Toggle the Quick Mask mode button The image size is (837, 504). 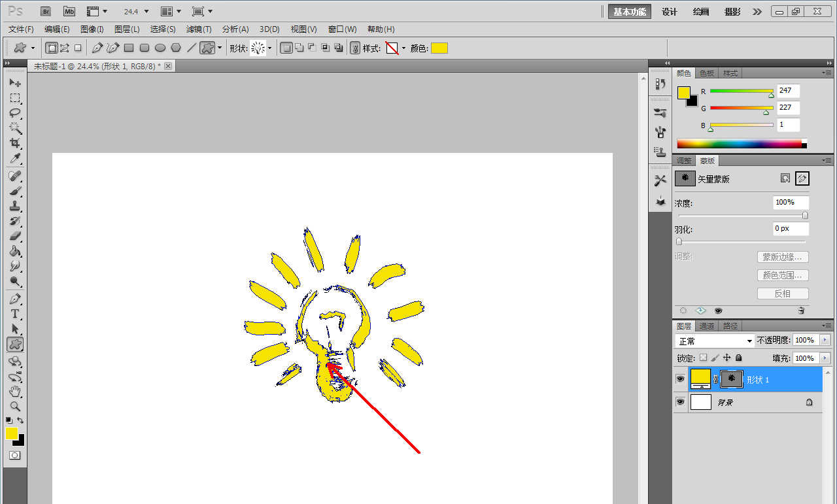pyautogui.click(x=14, y=455)
